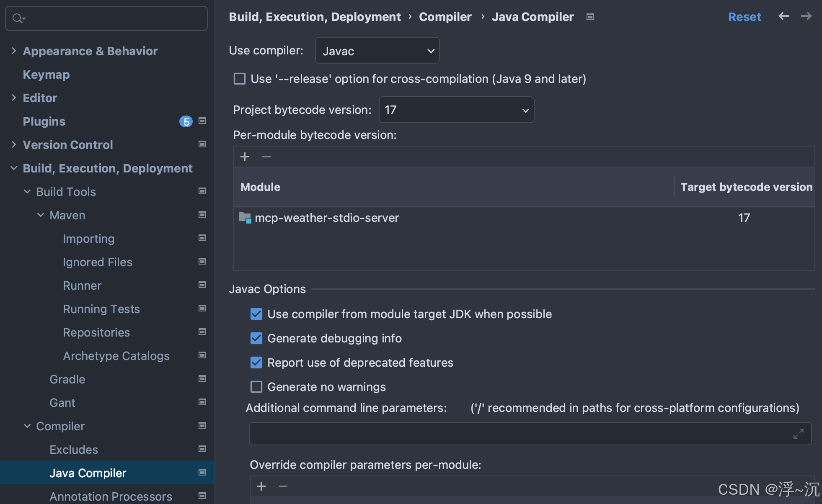Viewport: 822px width, 504px height.
Task: Collapse the Maven tree node
Action: click(41, 215)
